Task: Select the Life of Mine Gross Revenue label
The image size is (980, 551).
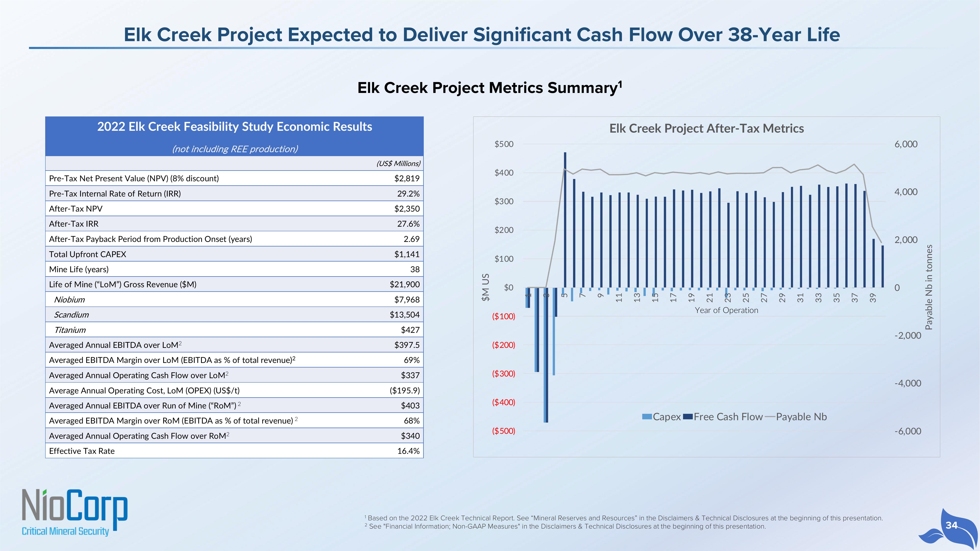Action: pyautogui.click(x=123, y=284)
